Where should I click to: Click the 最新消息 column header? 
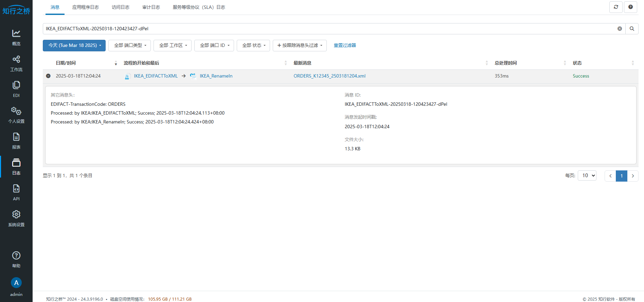(302, 63)
